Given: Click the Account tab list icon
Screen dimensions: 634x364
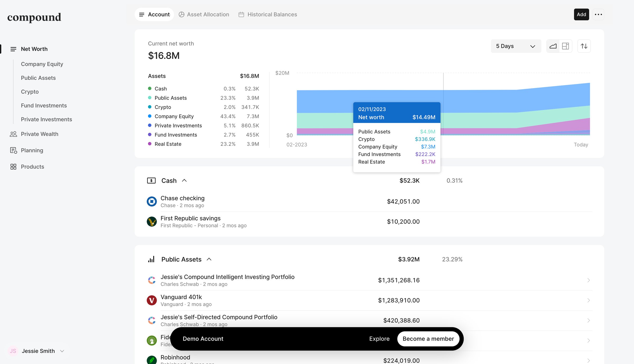Looking at the screenshot, I should [142, 15].
